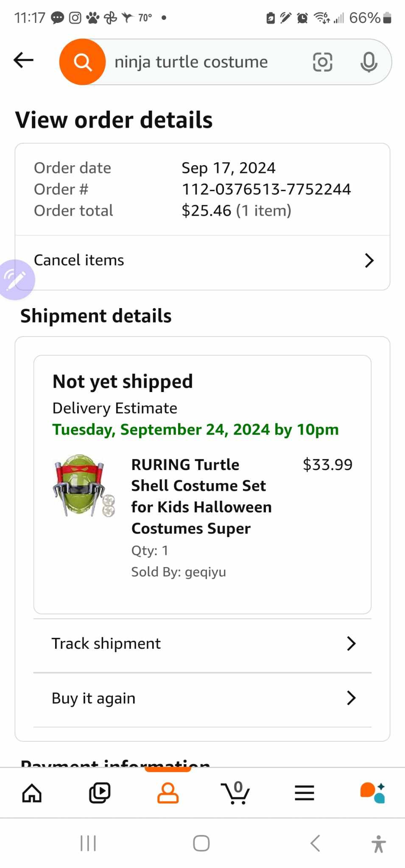Tap the floating purple pencil button

tap(15, 280)
